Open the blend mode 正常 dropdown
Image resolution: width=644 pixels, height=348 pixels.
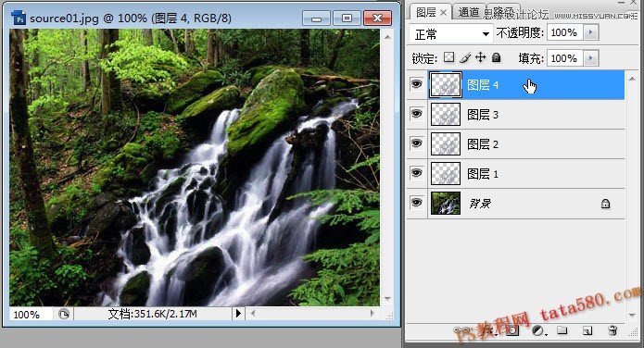(450, 33)
